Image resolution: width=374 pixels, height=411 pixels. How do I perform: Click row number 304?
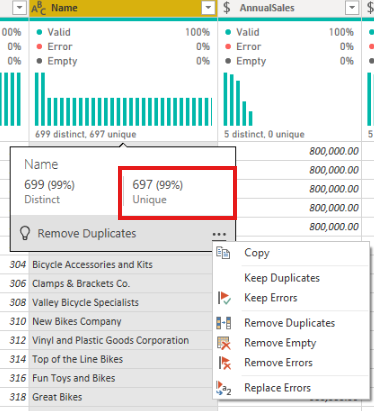point(17,265)
